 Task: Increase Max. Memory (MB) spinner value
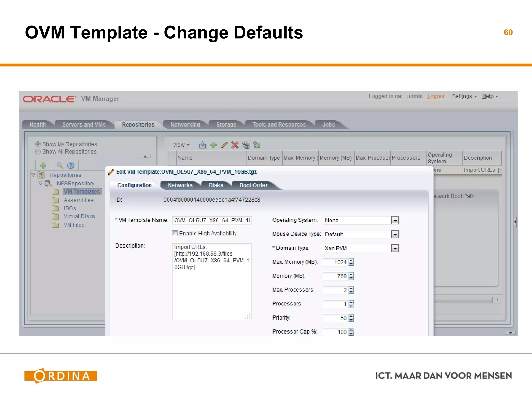coord(351,260)
